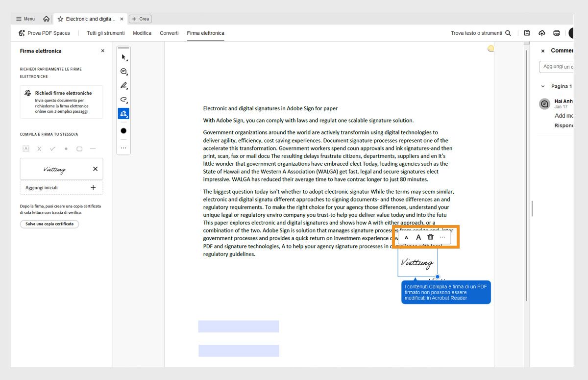Click the second blue form field
The image size is (588, 380).
click(239, 351)
